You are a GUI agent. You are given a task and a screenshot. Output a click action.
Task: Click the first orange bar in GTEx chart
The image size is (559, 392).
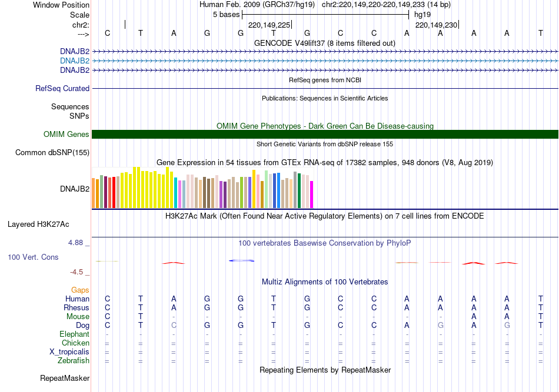(x=94, y=193)
